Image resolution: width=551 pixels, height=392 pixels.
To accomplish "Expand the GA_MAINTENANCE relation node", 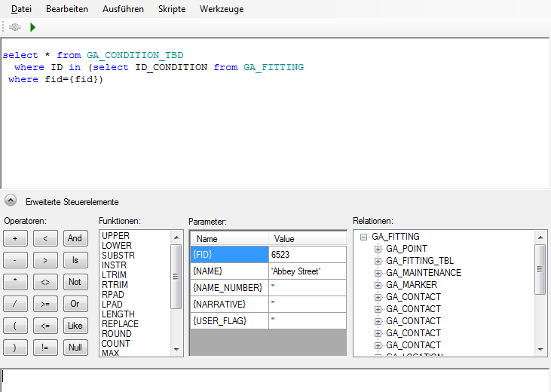I will coord(378,273).
